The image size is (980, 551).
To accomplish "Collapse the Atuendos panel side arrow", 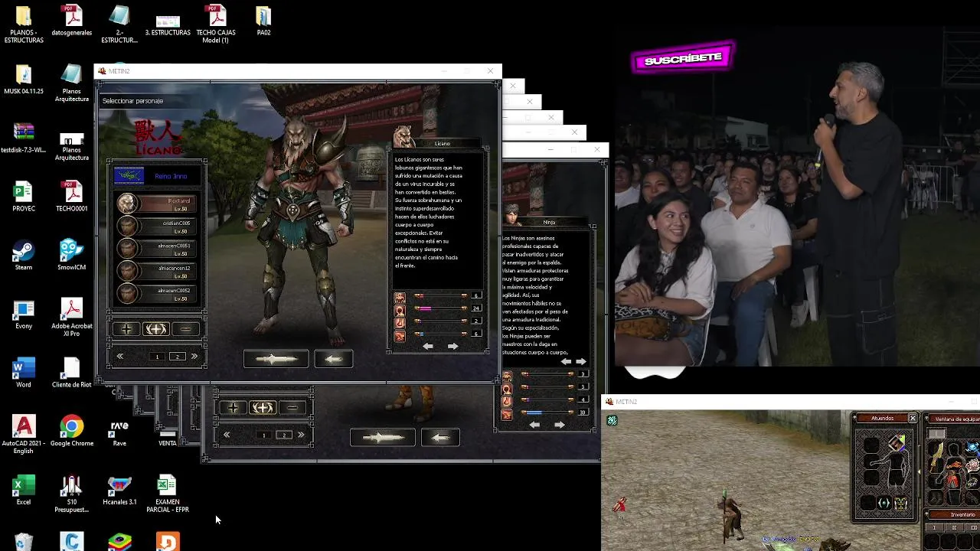I will pyautogui.click(x=919, y=471).
